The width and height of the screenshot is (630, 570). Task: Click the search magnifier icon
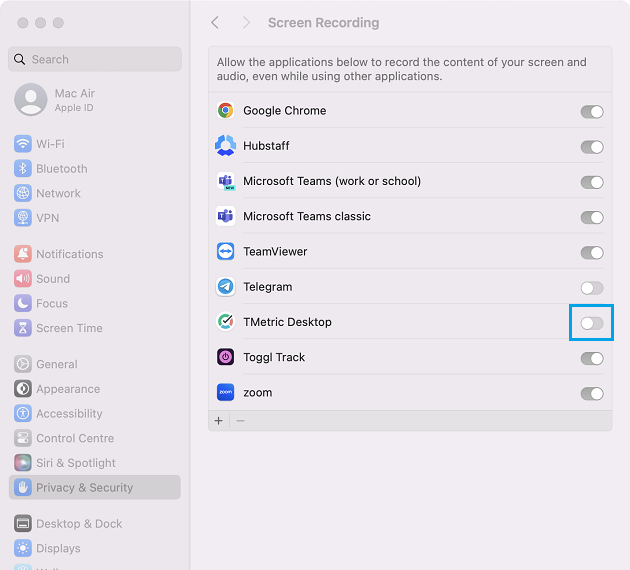tap(19, 59)
